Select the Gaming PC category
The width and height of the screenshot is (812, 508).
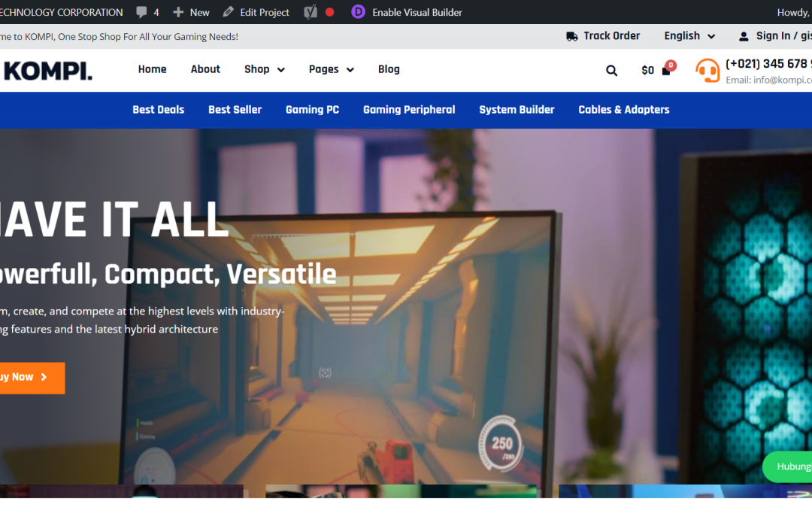(312, 110)
